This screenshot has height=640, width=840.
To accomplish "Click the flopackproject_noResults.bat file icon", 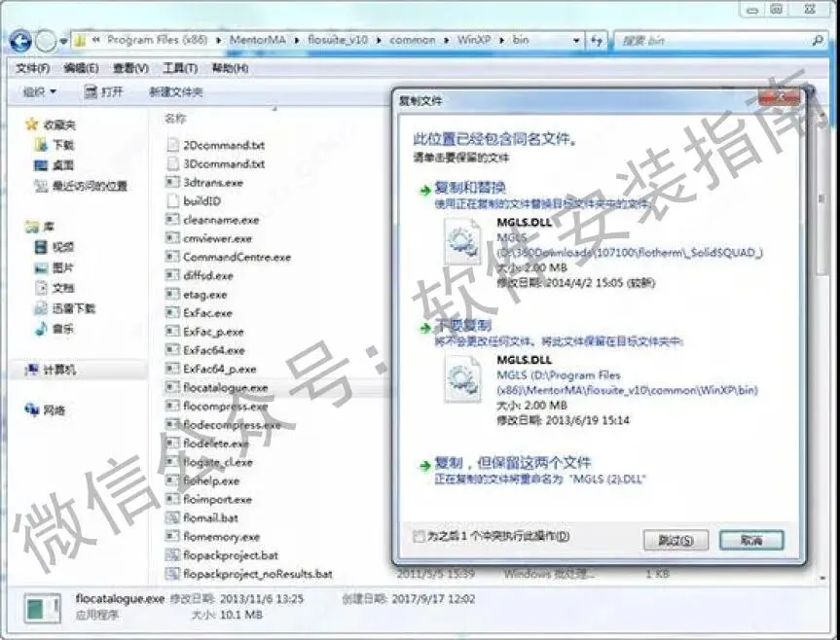I will point(172,574).
